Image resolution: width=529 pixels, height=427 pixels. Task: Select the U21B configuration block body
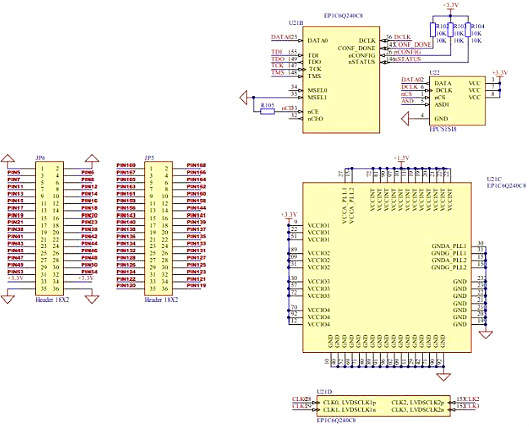click(341, 80)
